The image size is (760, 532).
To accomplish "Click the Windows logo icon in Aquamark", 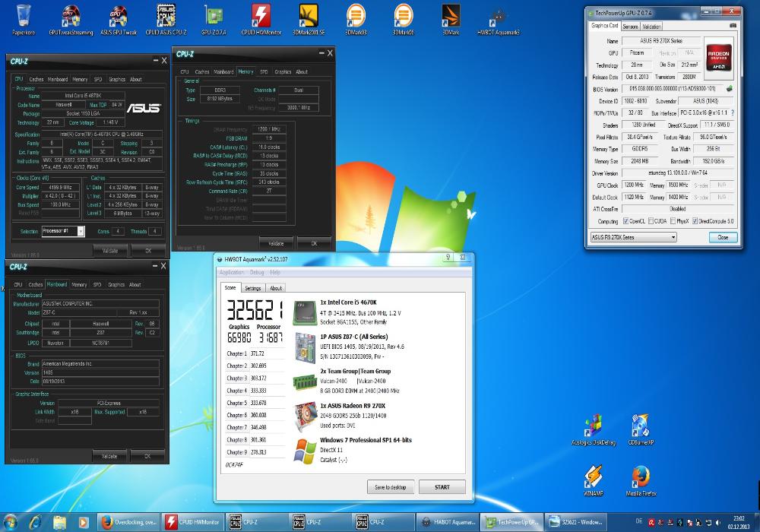I will click(x=306, y=451).
